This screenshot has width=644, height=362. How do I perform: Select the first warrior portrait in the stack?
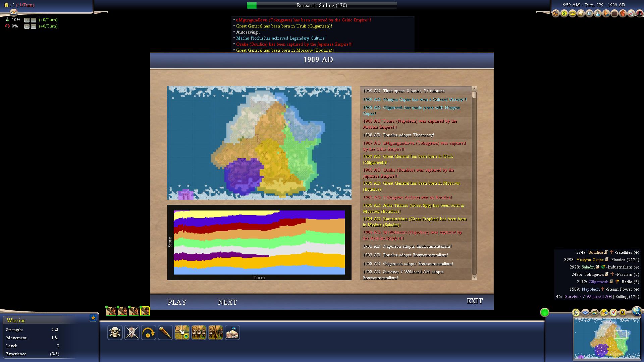(x=111, y=311)
